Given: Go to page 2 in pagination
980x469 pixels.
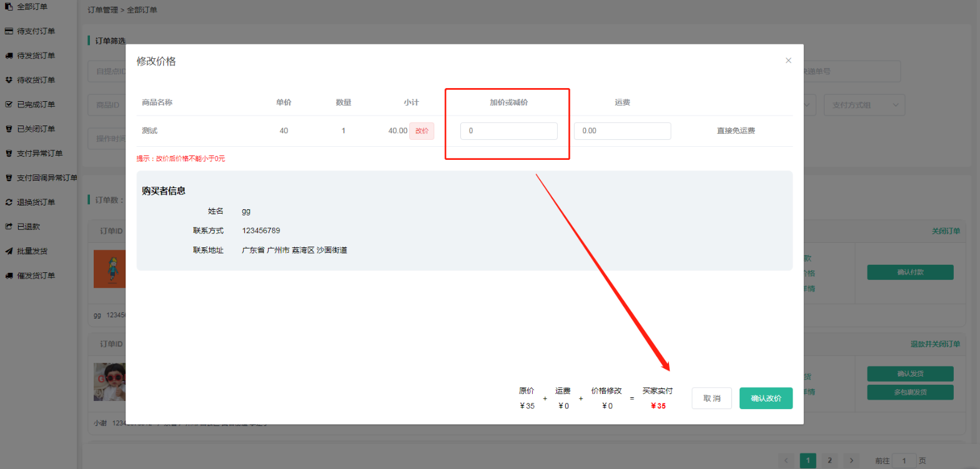Looking at the screenshot, I should (x=829, y=461).
